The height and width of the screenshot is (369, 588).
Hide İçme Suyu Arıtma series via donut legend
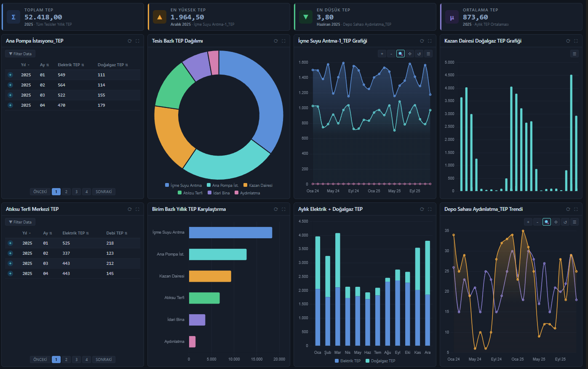pos(184,186)
